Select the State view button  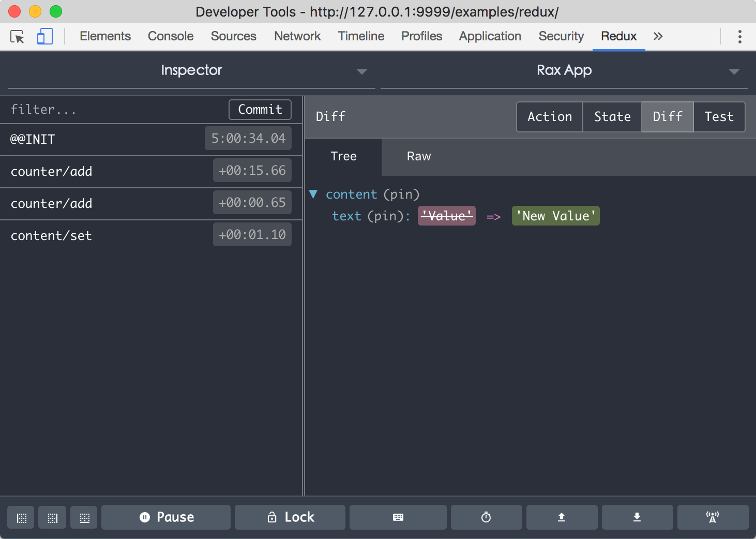[x=612, y=117]
